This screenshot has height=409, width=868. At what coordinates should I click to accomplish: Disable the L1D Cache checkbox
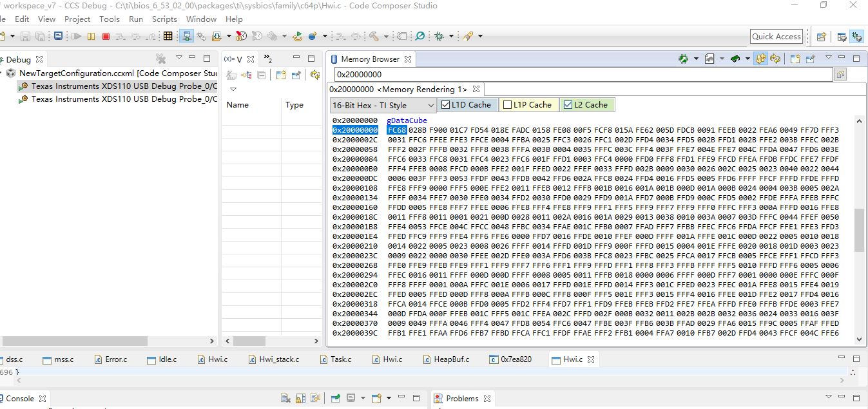tap(446, 104)
